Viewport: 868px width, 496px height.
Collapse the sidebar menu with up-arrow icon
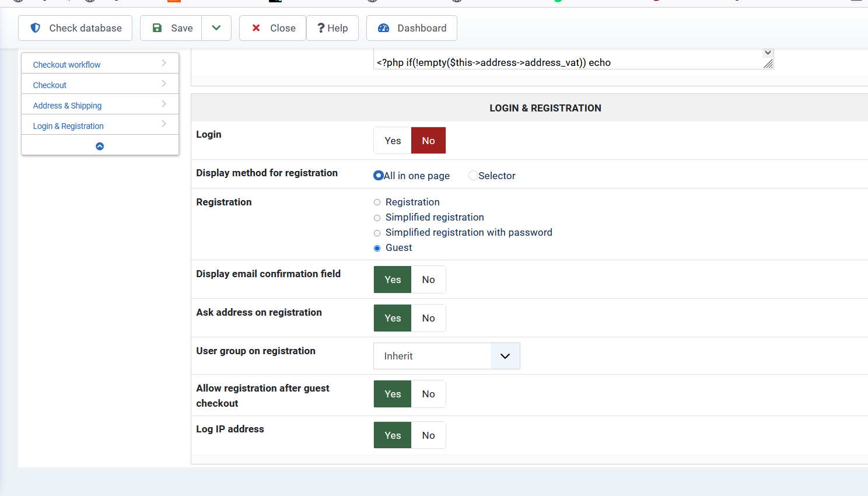click(100, 146)
